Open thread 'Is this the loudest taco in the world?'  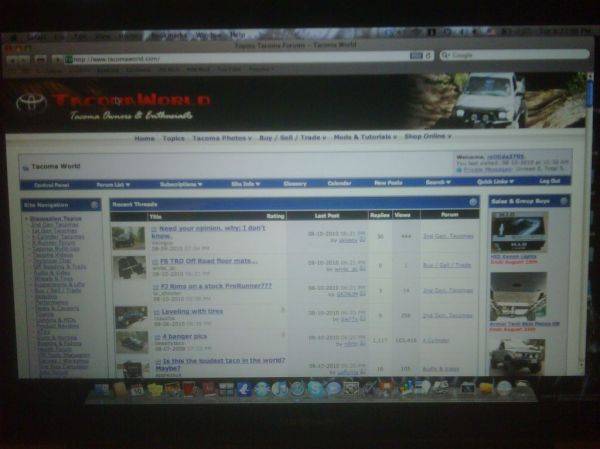(220, 364)
